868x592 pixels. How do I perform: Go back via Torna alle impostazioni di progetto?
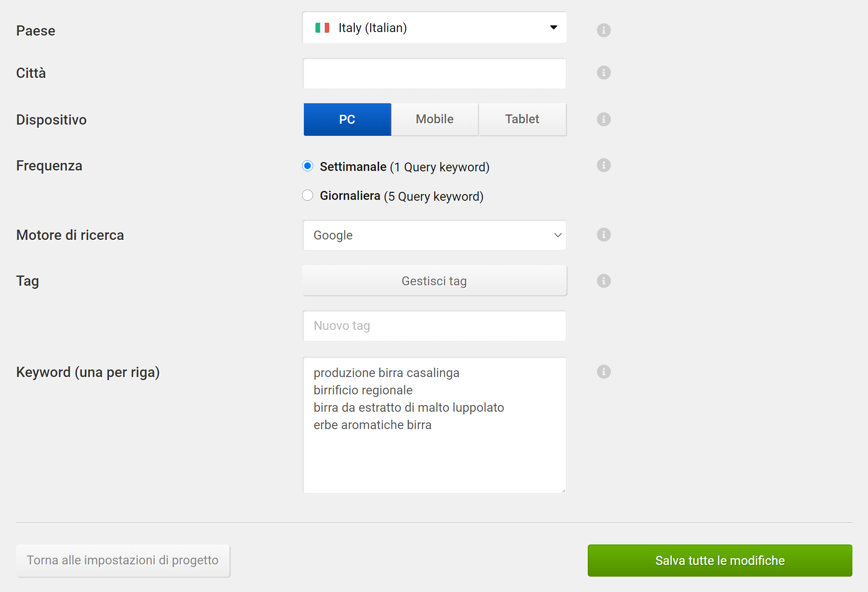123,560
